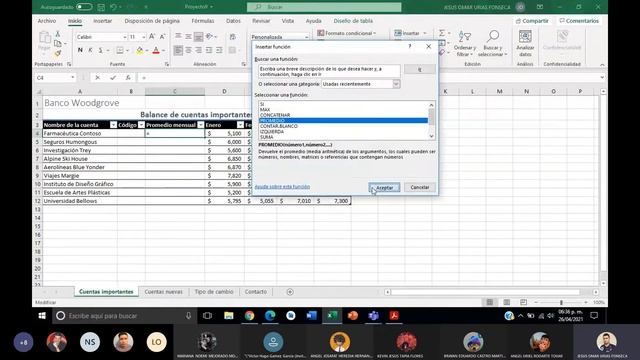Click the Wrap Text icon
Screen dimensions: 640x360
coord(233,36)
